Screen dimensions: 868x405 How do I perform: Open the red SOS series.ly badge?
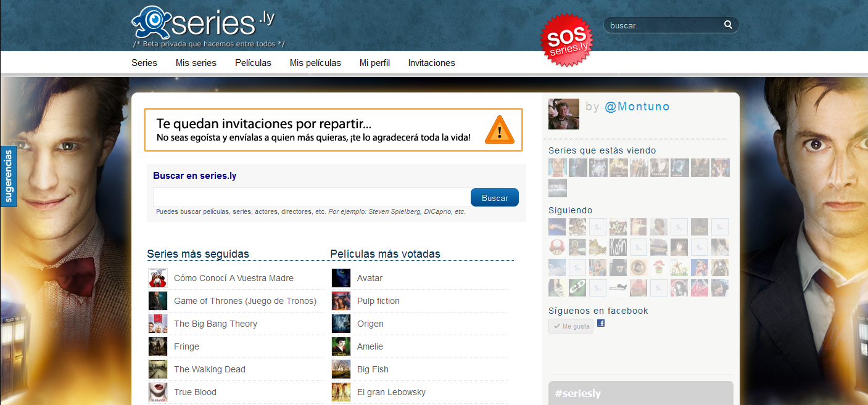(566, 39)
